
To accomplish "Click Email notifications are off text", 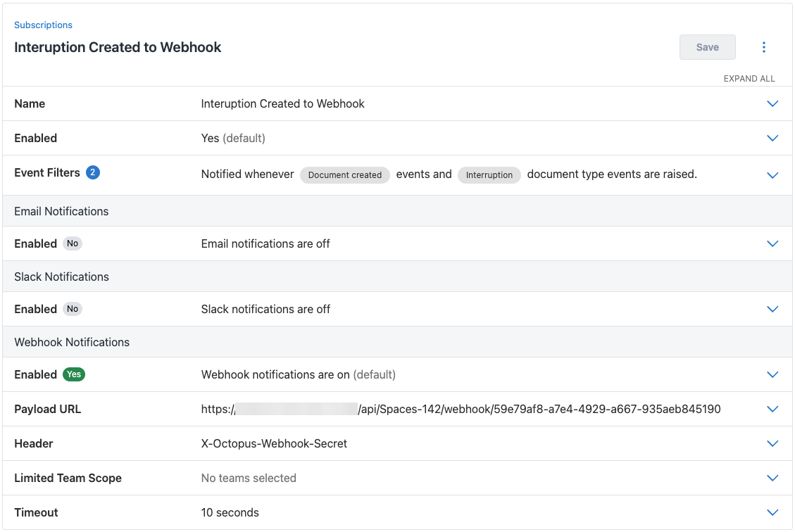I will point(265,243).
